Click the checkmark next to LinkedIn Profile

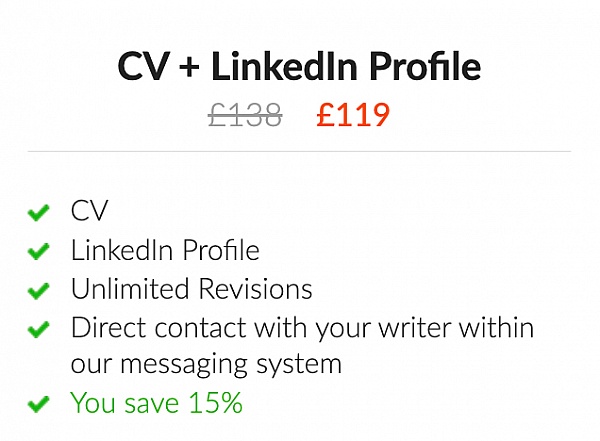pyautogui.click(x=39, y=251)
